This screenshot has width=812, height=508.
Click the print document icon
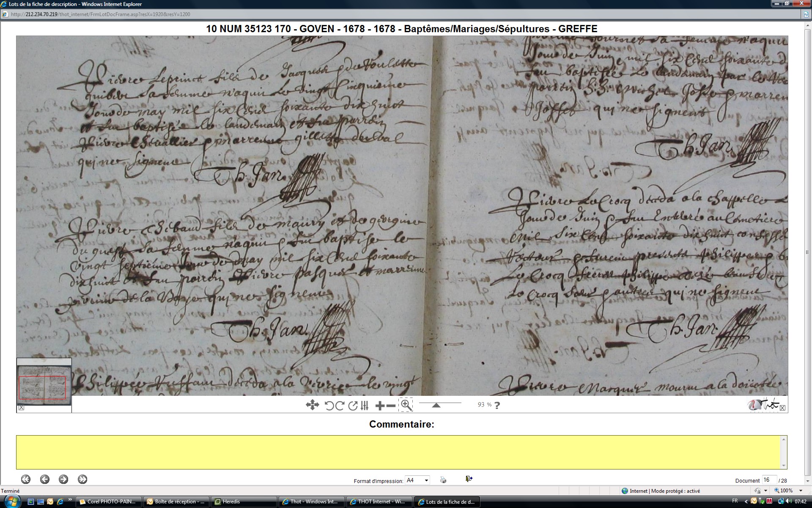click(x=443, y=480)
